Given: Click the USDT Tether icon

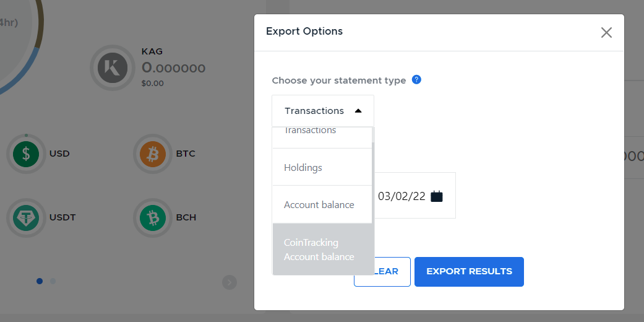Looking at the screenshot, I should [x=26, y=217].
